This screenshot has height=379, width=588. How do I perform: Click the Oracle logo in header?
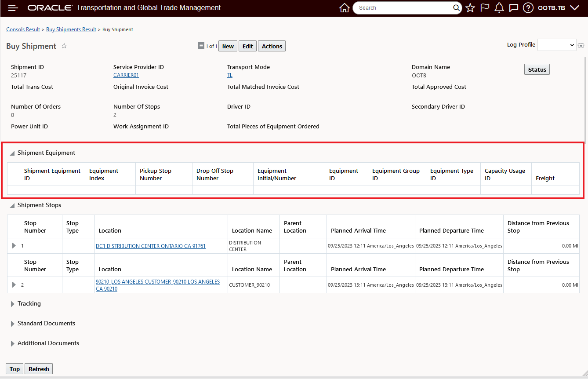click(x=50, y=8)
